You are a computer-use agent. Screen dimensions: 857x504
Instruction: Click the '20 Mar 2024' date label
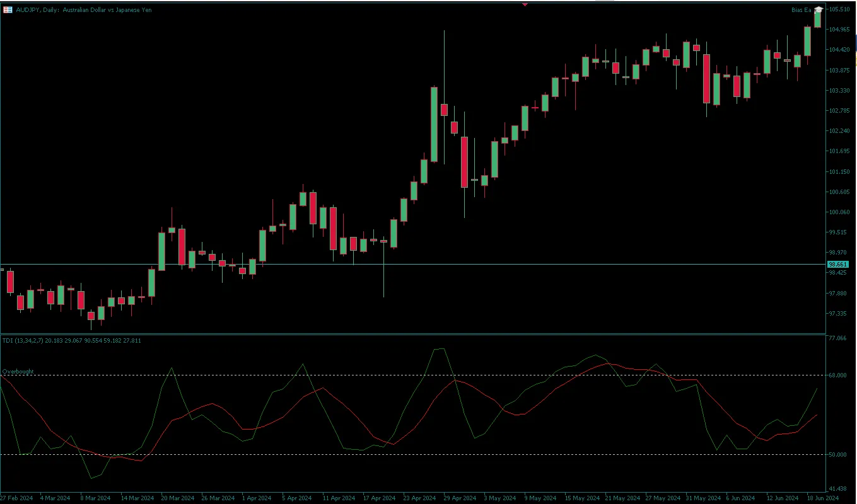point(177,498)
